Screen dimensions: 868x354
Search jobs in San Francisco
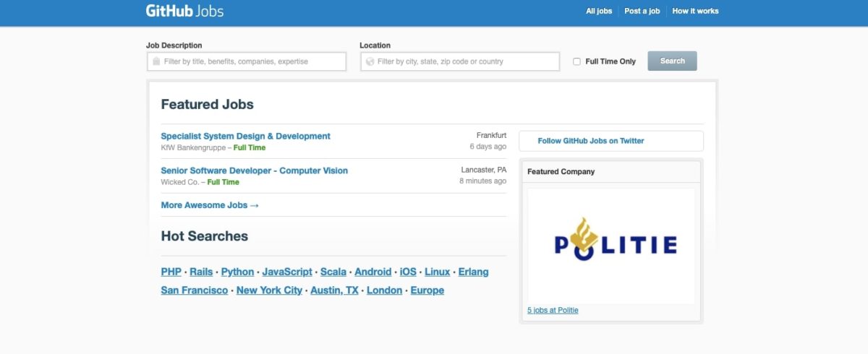point(194,290)
